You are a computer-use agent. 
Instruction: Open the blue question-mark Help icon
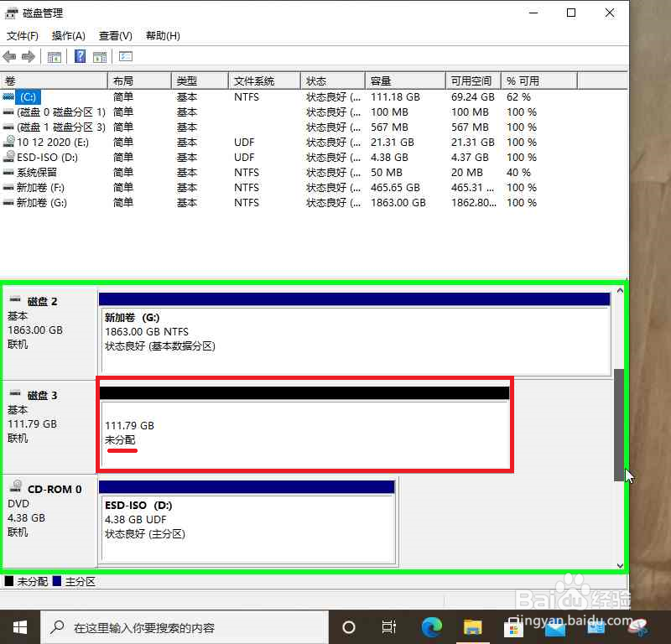pyautogui.click(x=80, y=56)
